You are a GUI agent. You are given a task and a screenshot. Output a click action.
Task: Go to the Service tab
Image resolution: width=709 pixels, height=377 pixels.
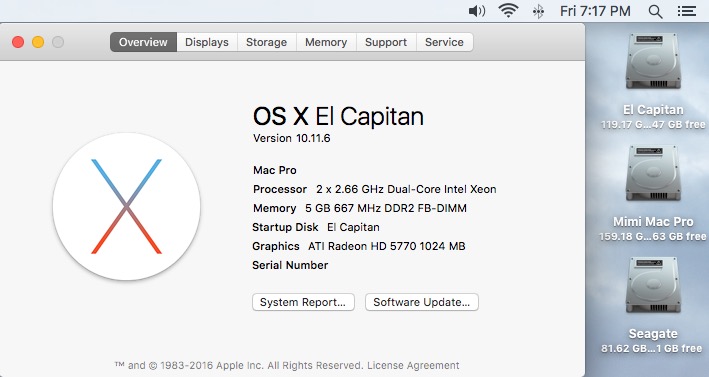pos(444,42)
